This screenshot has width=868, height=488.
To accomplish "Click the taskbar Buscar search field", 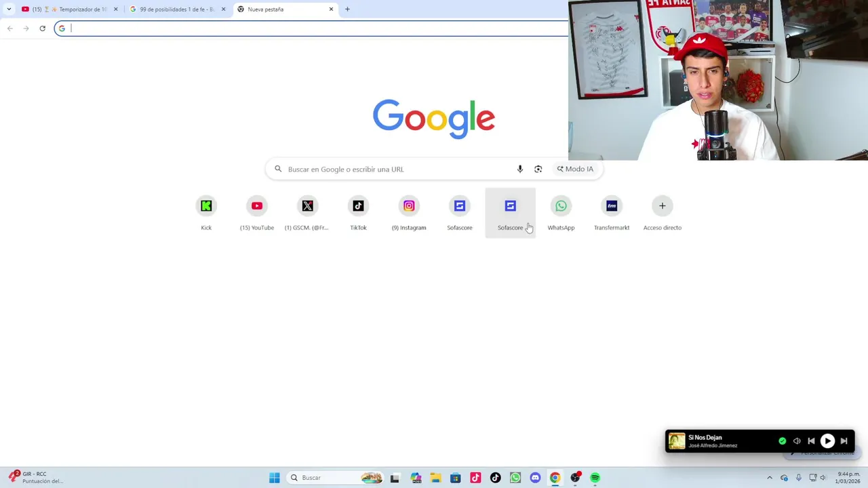I will pyautogui.click(x=336, y=478).
